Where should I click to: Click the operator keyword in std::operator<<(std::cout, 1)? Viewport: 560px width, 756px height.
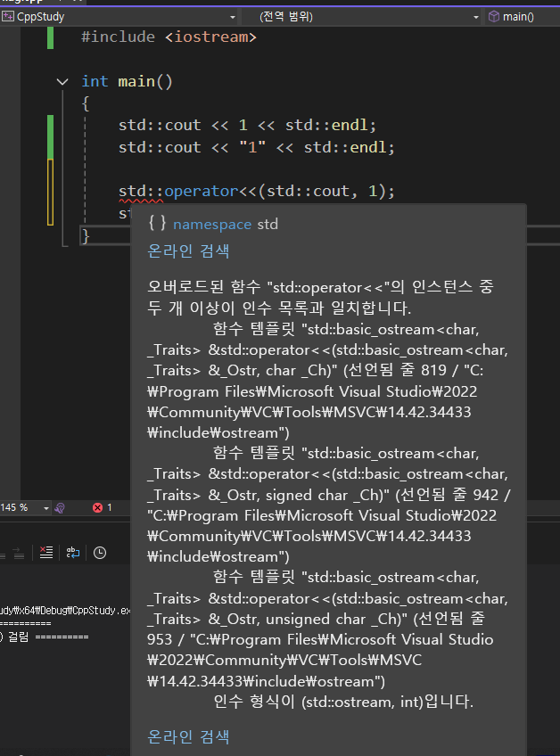(x=202, y=192)
